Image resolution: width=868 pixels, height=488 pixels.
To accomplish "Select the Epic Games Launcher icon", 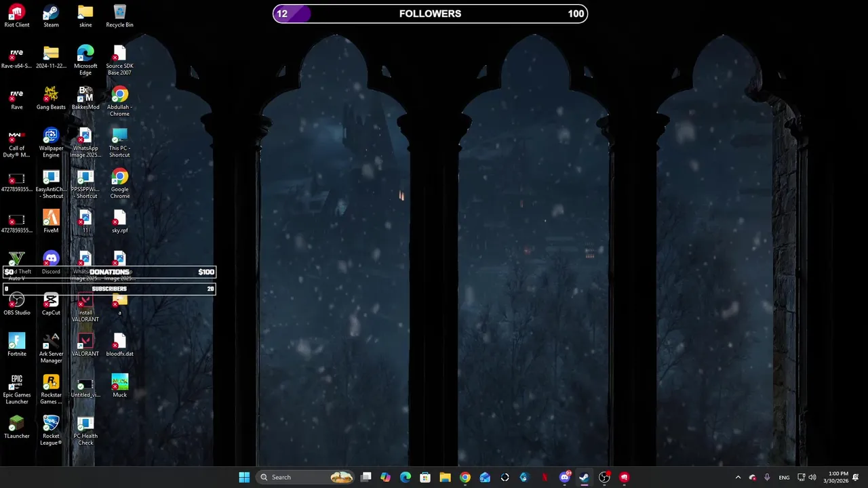I will point(17,390).
